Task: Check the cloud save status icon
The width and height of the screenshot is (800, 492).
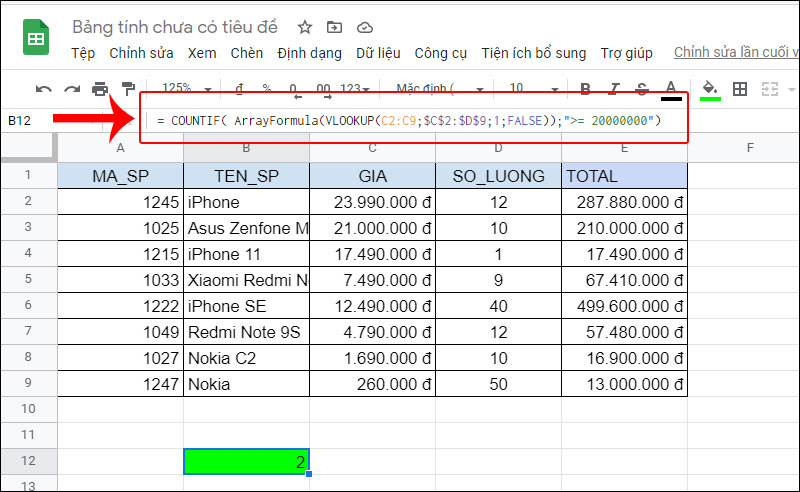Action: tap(364, 27)
